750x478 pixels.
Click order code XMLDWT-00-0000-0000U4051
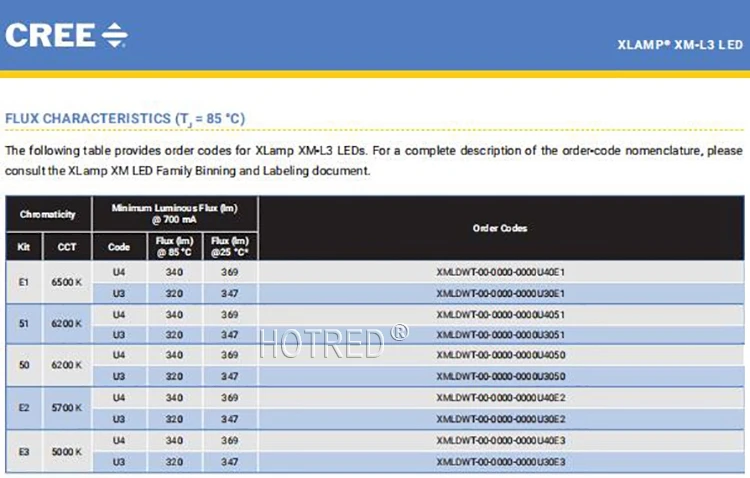[500, 315]
